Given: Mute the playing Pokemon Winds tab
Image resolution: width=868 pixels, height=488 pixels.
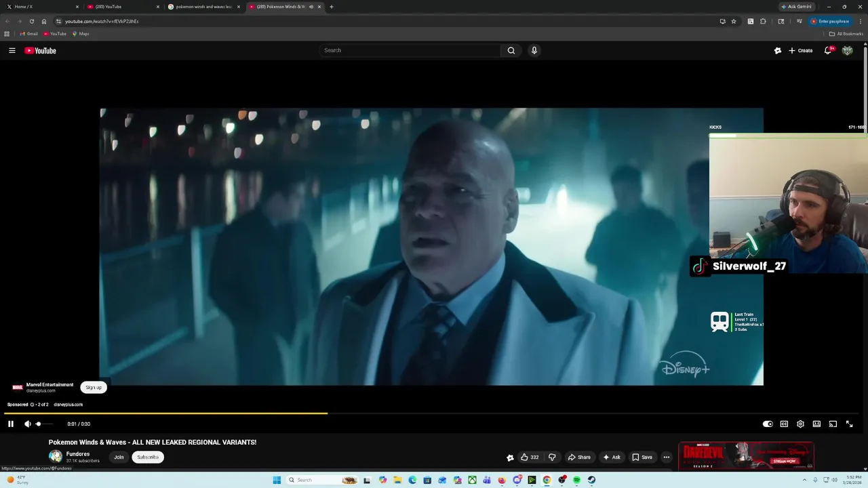Looking at the screenshot, I should click(311, 7).
